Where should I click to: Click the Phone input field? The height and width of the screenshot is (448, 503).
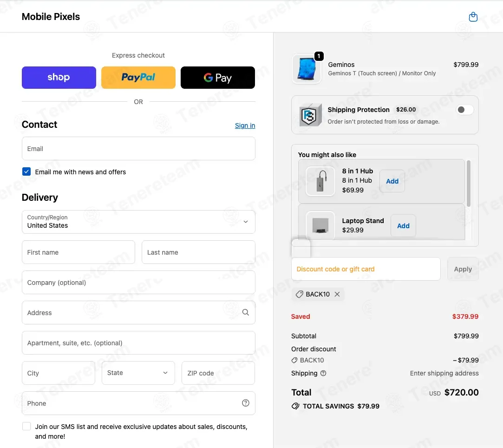point(138,403)
